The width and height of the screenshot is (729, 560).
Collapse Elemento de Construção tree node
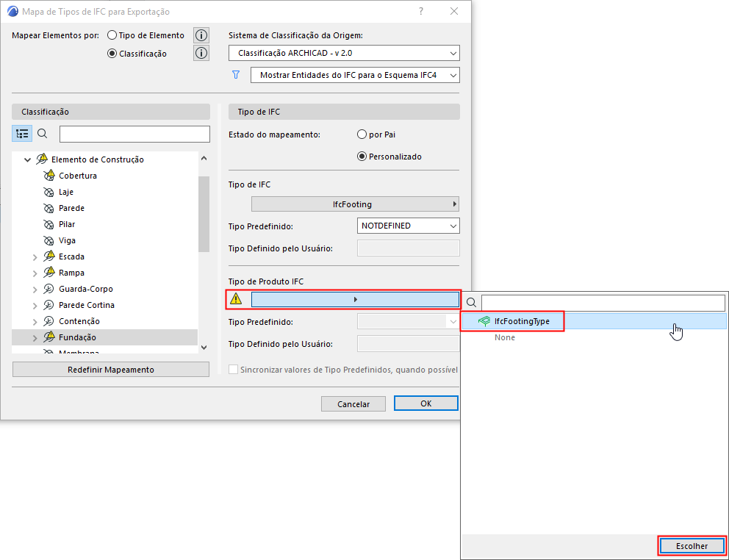point(26,159)
